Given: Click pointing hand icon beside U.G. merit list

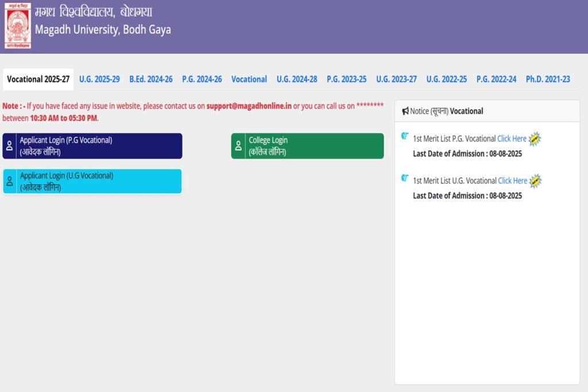Looking at the screenshot, I should click(405, 178).
